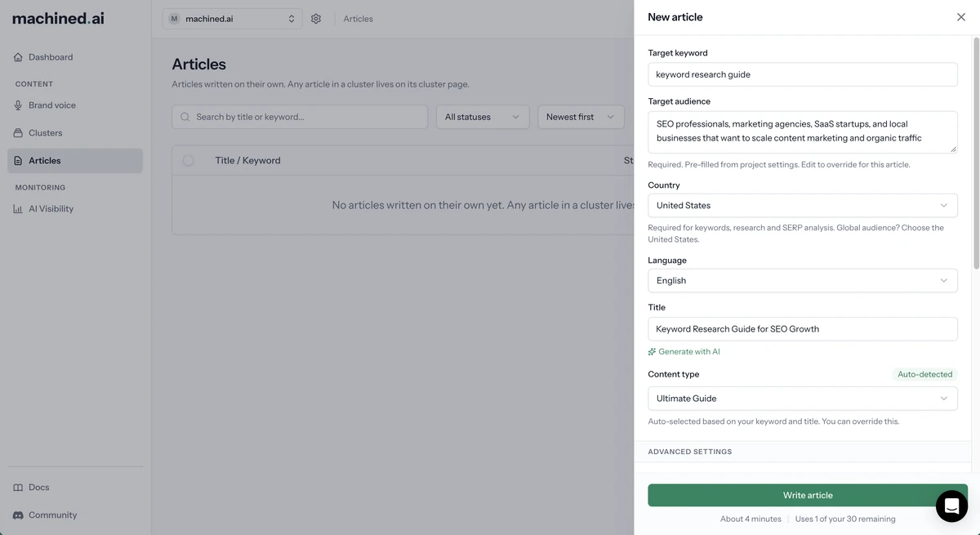Open the chat support bubble
Image resolution: width=980 pixels, height=535 pixels.
[x=951, y=506]
